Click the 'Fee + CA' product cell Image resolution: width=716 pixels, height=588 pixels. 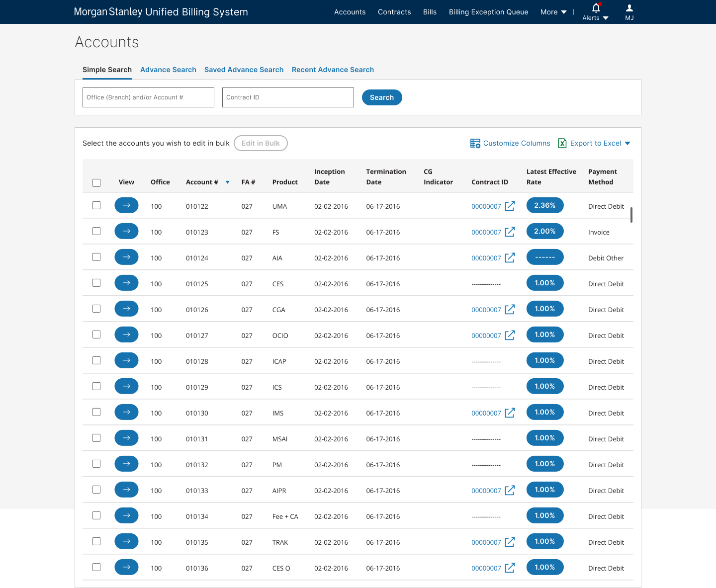click(x=285, y=516)
